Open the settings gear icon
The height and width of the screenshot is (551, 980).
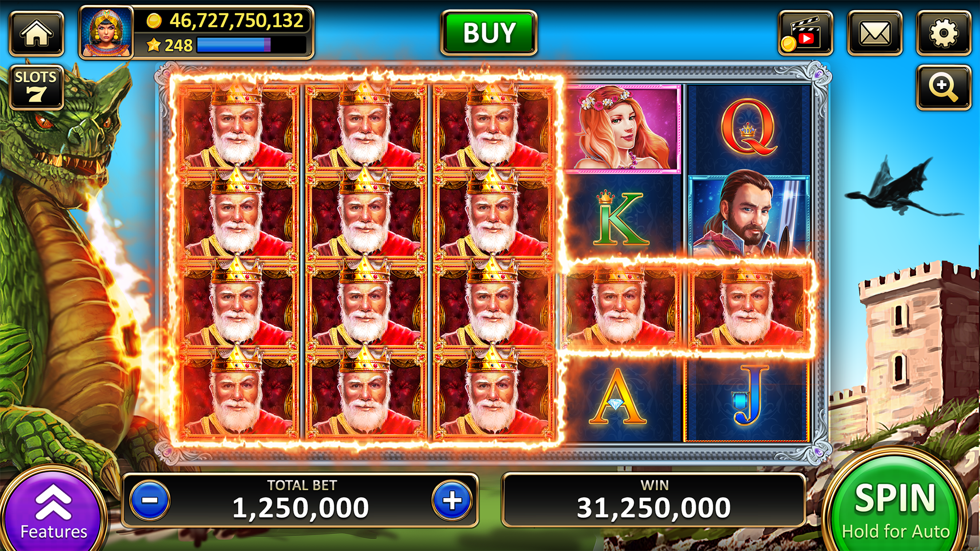pos(944,34)
